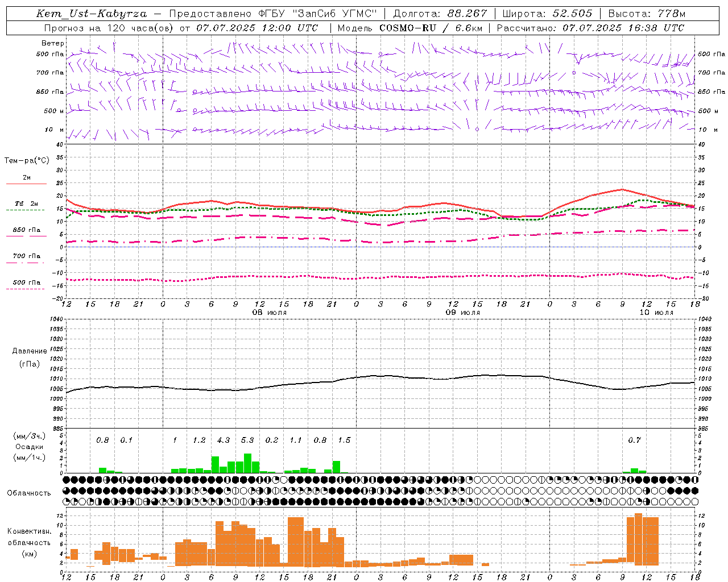Select Рассчитано: 07.07.2025 16:38 UTC timestamp
The image size is (728, 582).
[590, 28]
